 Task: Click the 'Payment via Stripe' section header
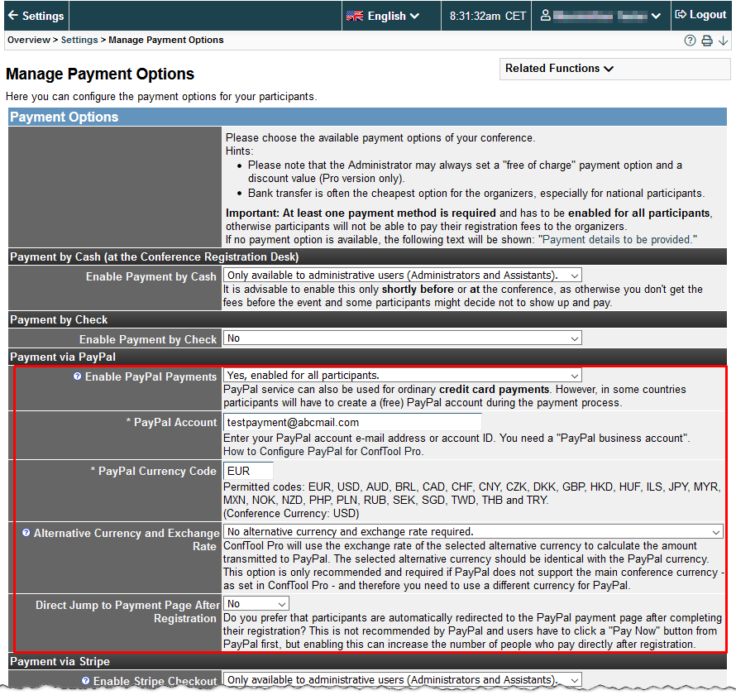pos(367,661)
